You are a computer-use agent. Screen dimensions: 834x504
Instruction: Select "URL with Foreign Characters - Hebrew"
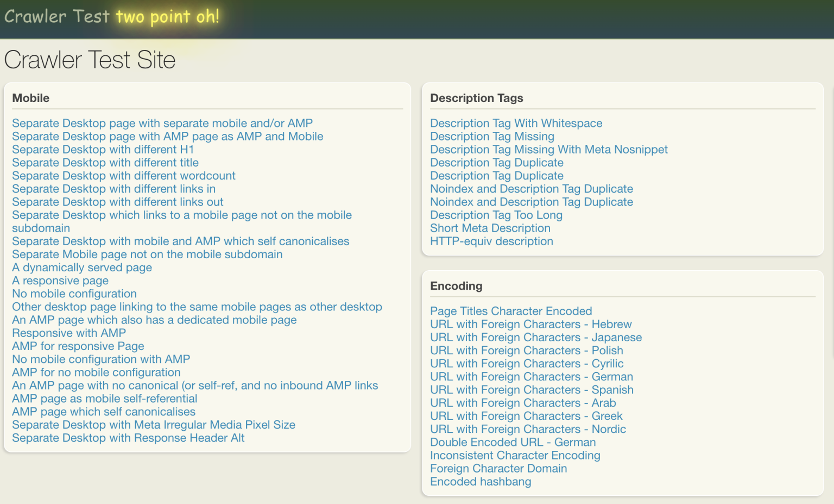click(530, 324)
